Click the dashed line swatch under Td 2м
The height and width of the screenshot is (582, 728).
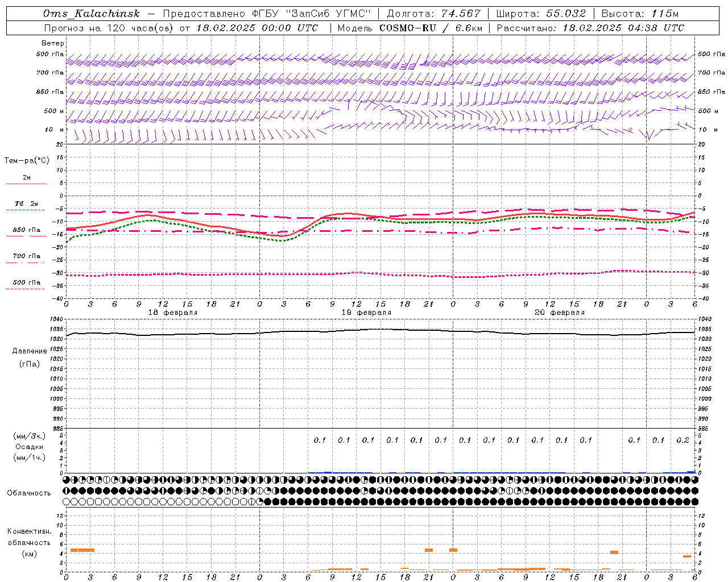[26, 210]
